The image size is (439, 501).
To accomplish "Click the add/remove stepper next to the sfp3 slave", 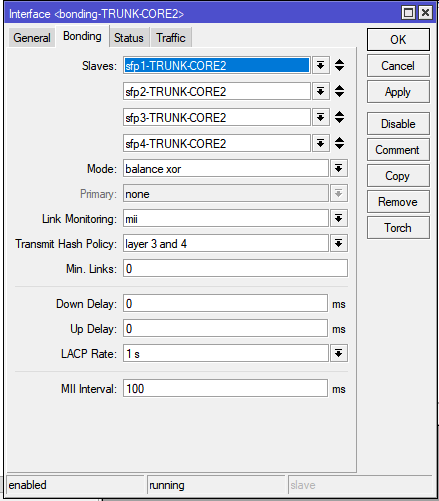I will tap(339, 117).
